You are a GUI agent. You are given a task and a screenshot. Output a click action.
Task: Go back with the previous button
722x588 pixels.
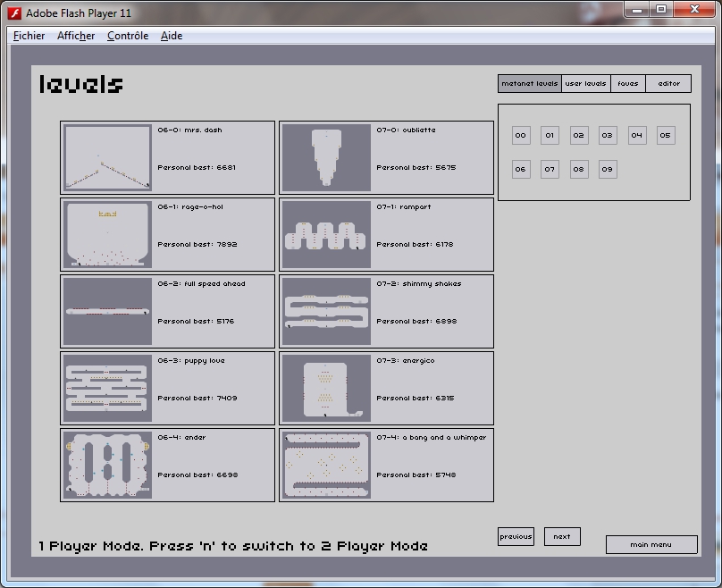pos(516,537)
